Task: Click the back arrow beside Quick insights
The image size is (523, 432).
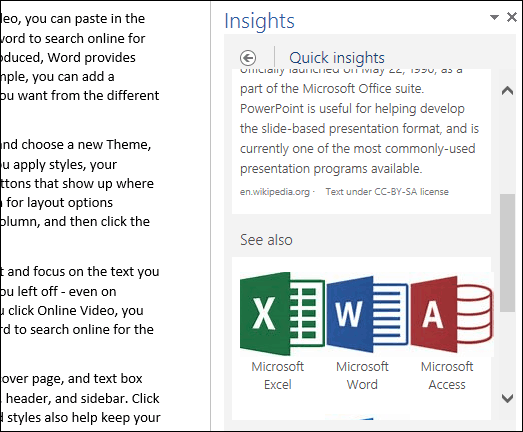Action: 248,58
